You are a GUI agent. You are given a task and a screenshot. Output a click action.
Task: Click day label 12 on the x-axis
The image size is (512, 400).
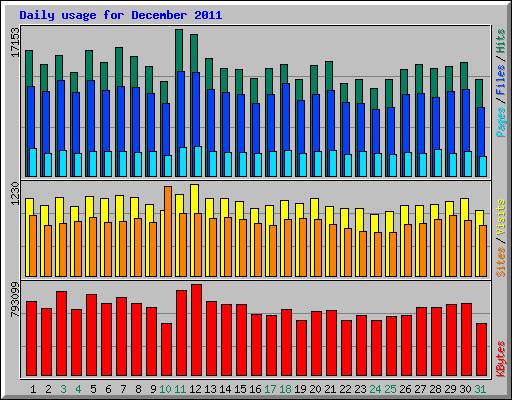coord(195,389)
